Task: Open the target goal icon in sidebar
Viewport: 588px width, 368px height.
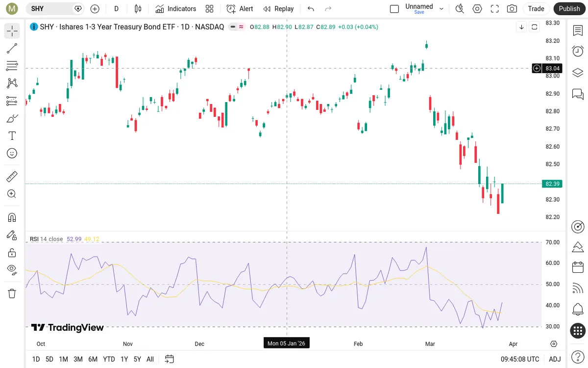Action: 578,227
